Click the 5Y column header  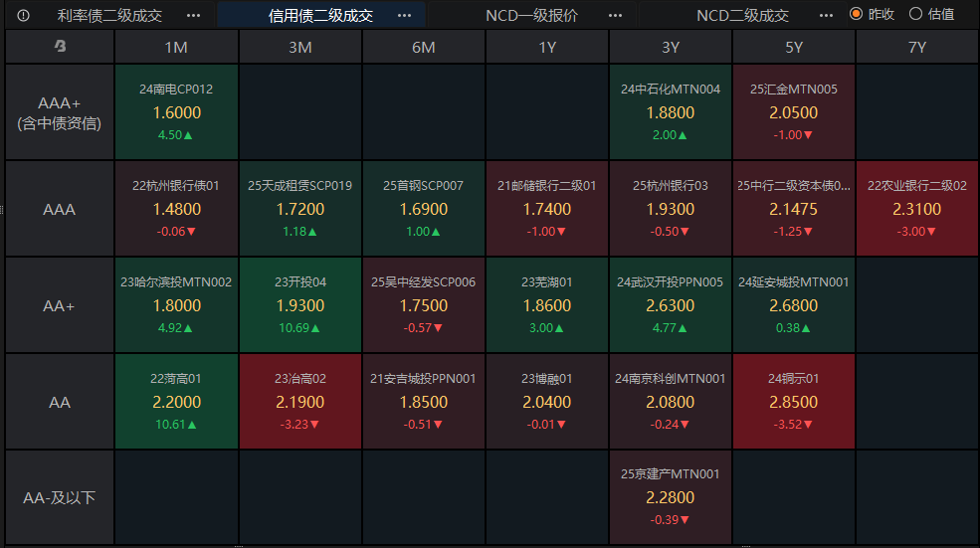[x=794, y=47]
